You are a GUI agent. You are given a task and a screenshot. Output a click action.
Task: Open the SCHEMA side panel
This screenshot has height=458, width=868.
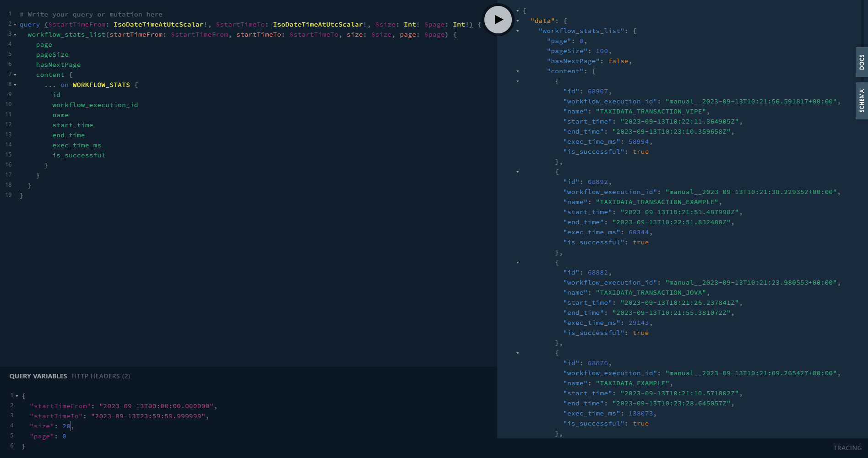pos(861,101)
